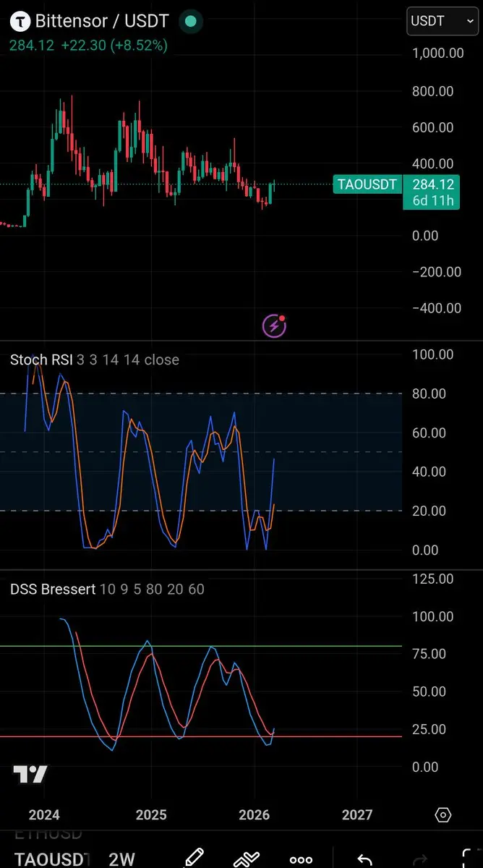Click the TradingView logo

(30, 775)
